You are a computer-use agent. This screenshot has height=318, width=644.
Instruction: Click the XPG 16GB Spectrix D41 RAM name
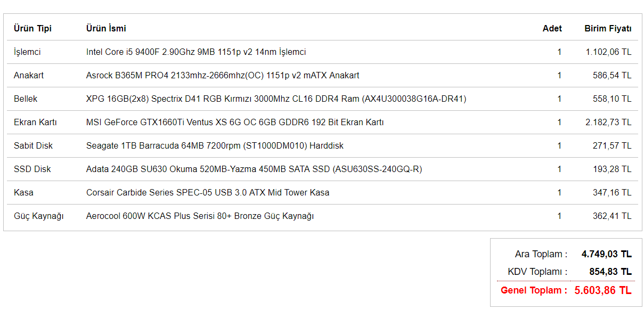pos(276,99)
